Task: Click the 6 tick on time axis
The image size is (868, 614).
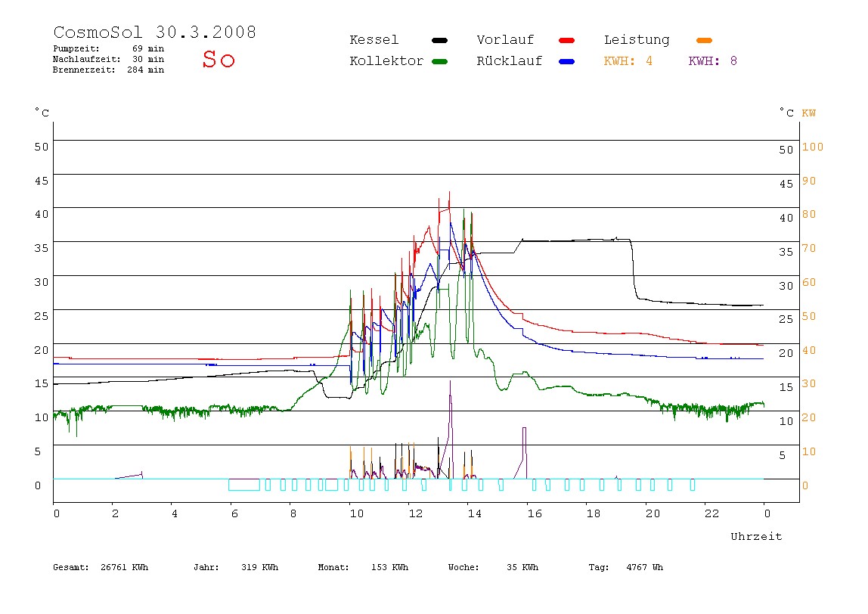Action: [234, 513]
